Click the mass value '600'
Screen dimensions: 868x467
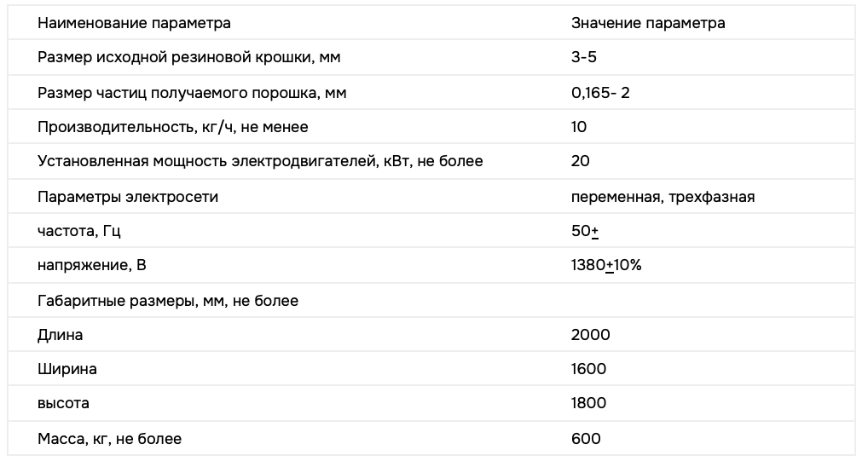[586, 439]
